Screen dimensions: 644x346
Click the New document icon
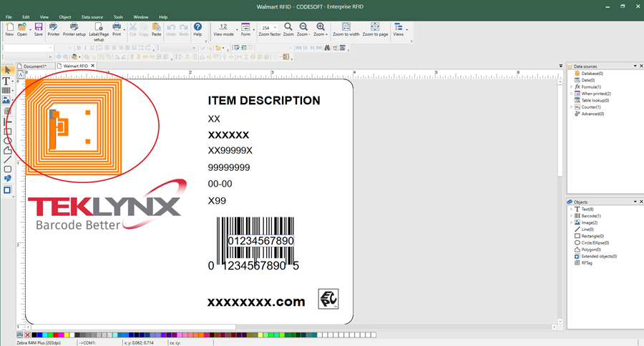coord(9,27)
